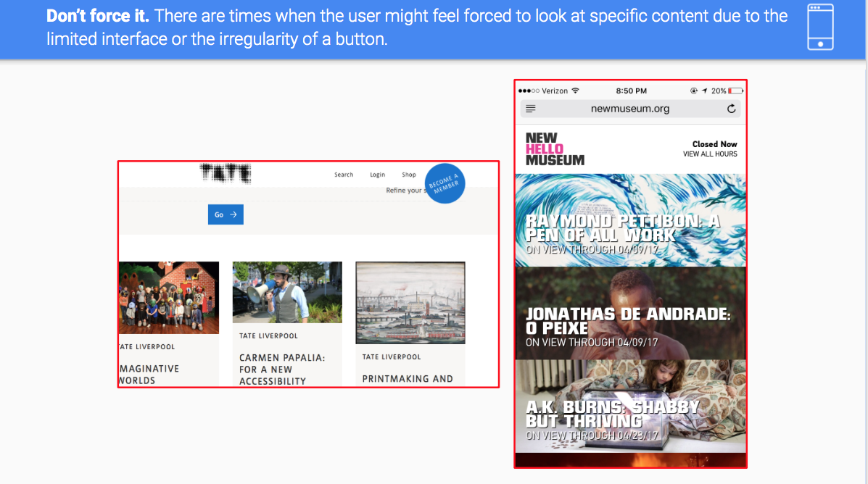
Task: Open Raymond Pettibon: A Pen of All Work banner
Action: pyautogui.click(x=631, y=221)
